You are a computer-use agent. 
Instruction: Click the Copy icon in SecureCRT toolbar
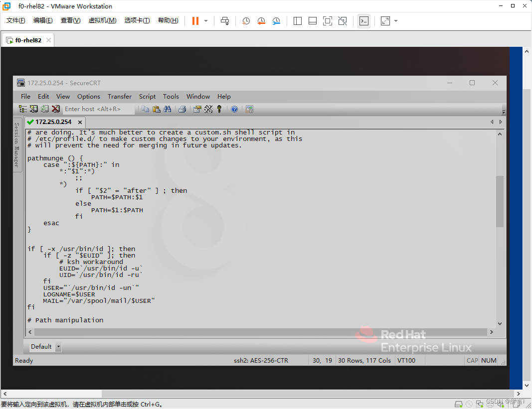pos(145,109)
